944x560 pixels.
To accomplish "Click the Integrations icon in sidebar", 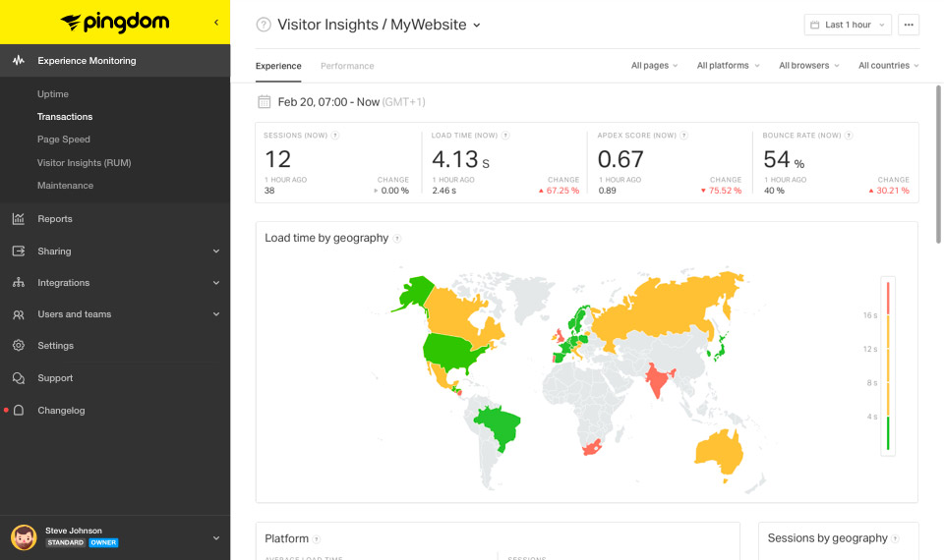I will [x=19, y=283].
